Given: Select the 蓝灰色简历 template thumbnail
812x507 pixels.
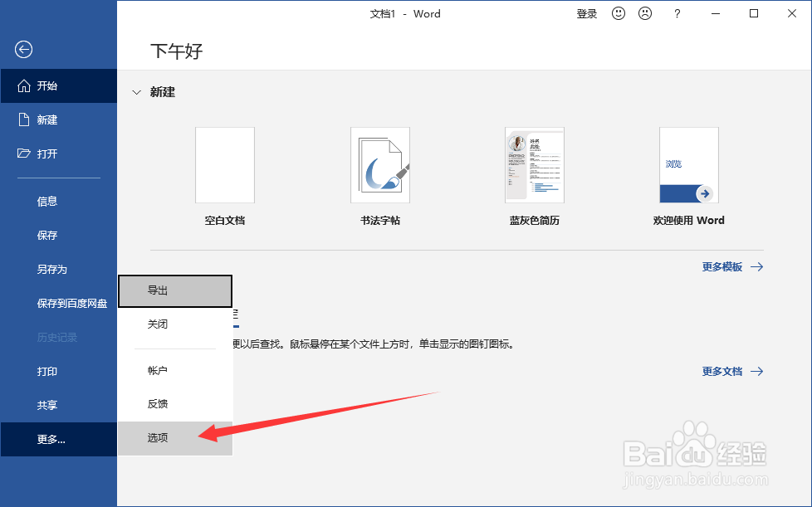Looking at the screenshot, I should (x=535, y=165).
